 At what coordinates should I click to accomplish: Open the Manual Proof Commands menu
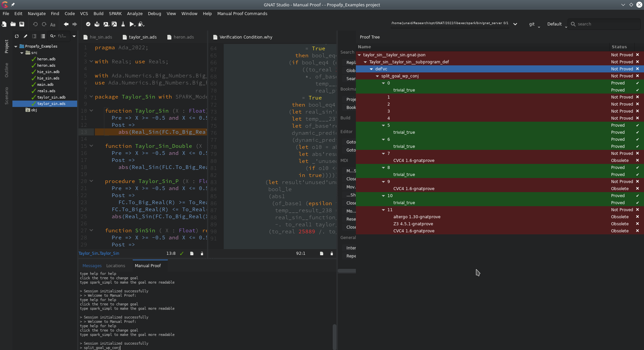[x=242, y=14]
